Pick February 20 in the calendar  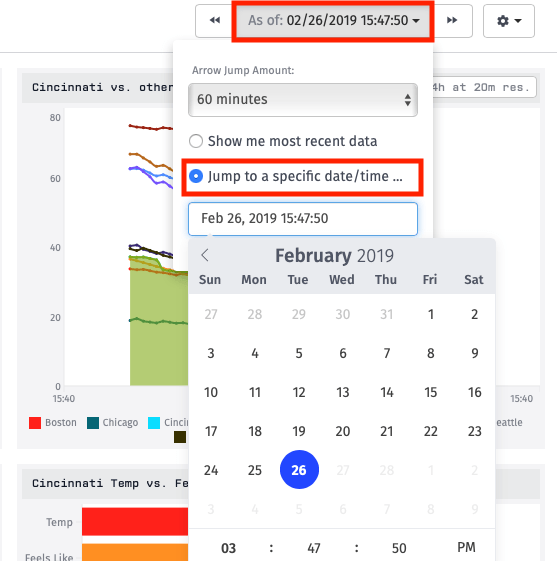[x=343, y=431]
